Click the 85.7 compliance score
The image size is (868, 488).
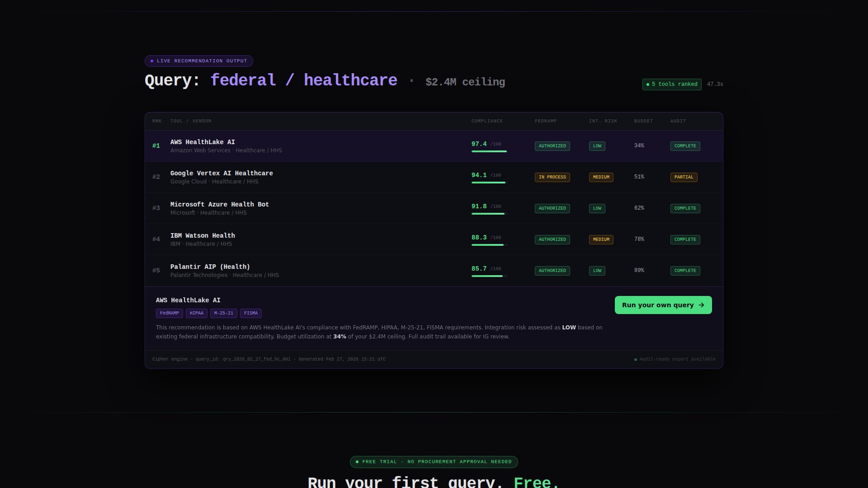(479, 269)
